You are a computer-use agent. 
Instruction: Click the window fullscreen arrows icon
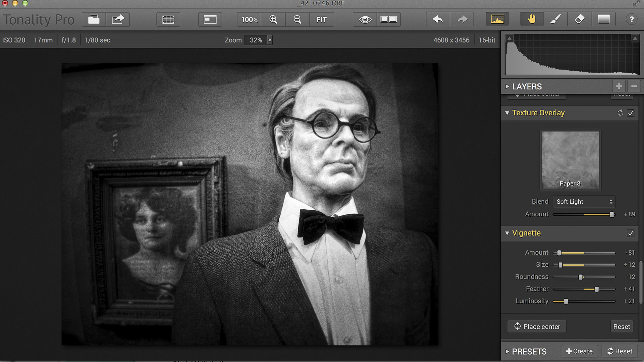coord(636,4)
